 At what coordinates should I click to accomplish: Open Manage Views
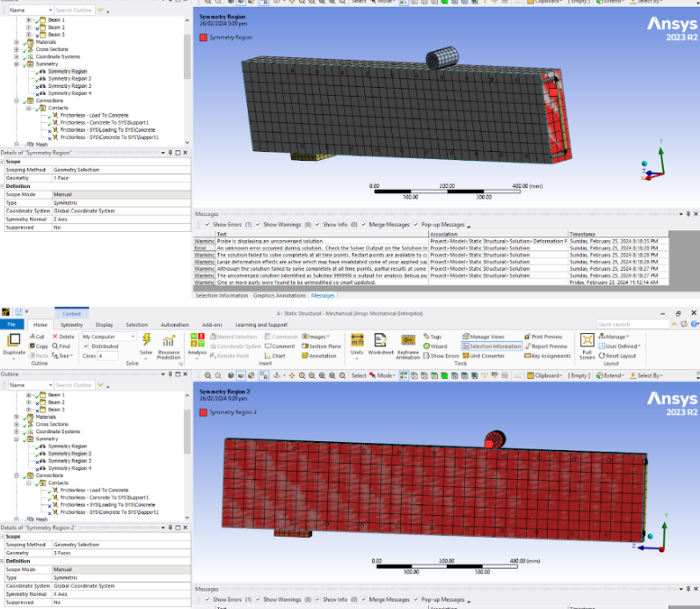click(x=484, y=337)
